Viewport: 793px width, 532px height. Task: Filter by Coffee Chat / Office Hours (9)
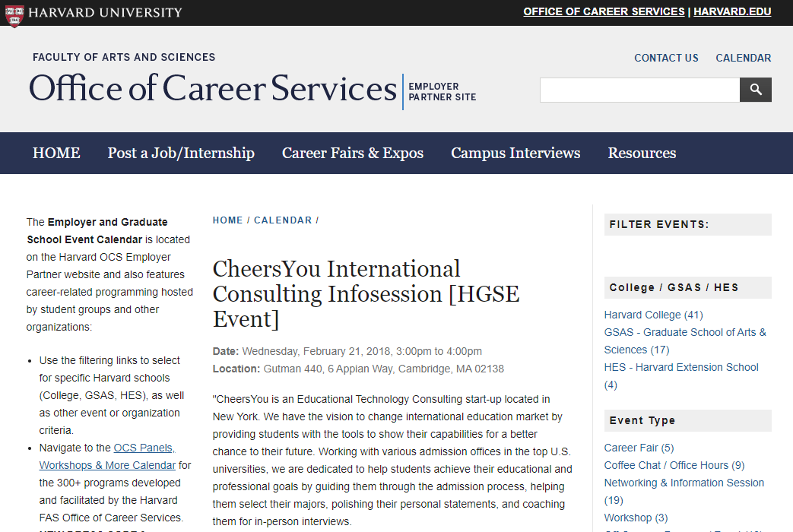(x=674, y=465)
